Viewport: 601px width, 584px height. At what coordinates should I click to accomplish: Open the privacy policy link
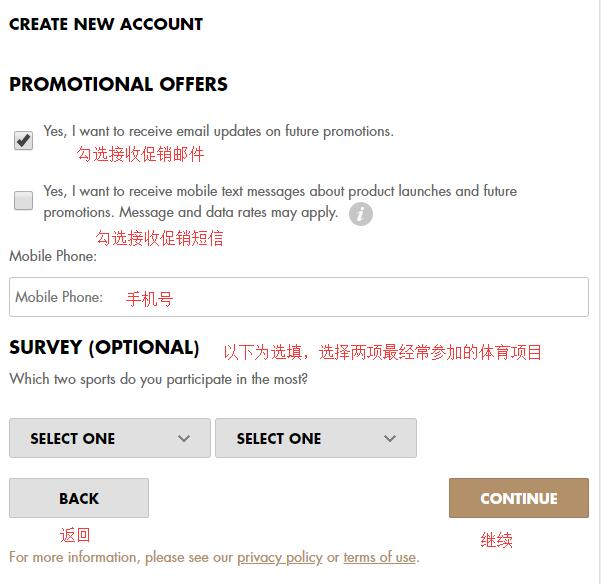click(279, 557)
